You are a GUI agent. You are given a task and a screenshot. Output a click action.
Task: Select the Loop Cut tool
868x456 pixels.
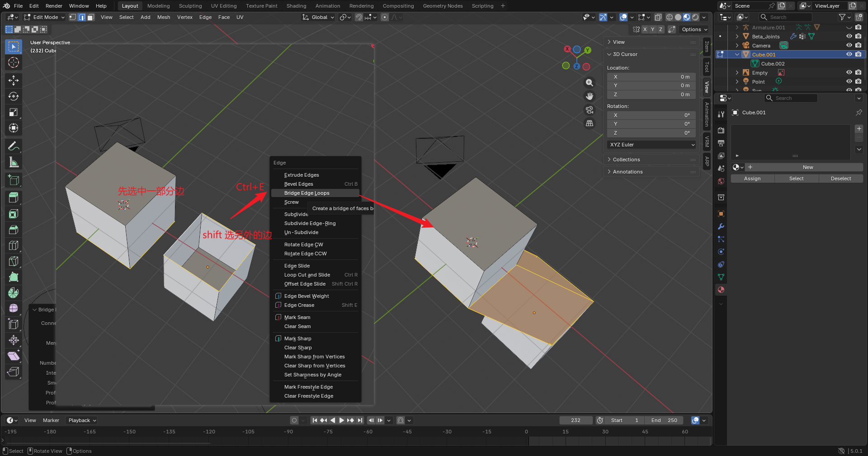point(14,245)
